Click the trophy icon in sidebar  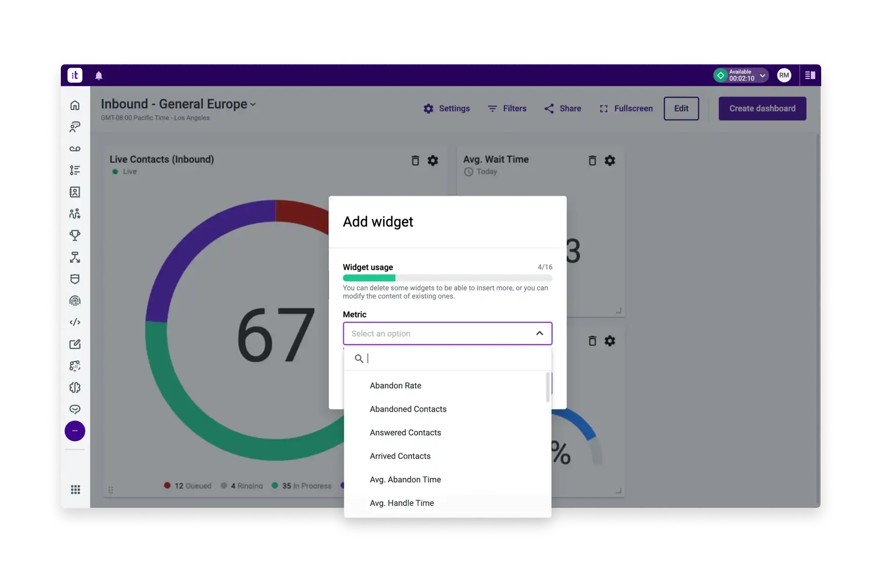(75, 235)
